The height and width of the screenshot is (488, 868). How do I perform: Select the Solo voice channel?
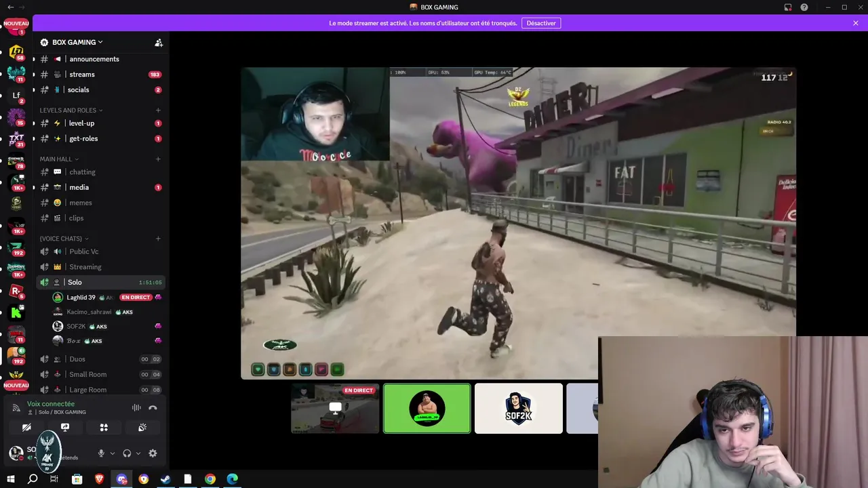[x=100, y=282]
